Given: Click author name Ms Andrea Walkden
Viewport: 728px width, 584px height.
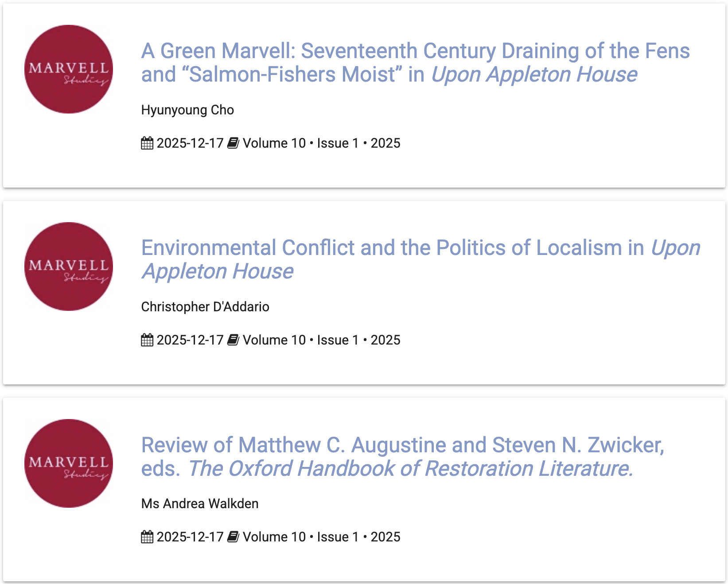Looking at the screenshot, I should [200, 504].
